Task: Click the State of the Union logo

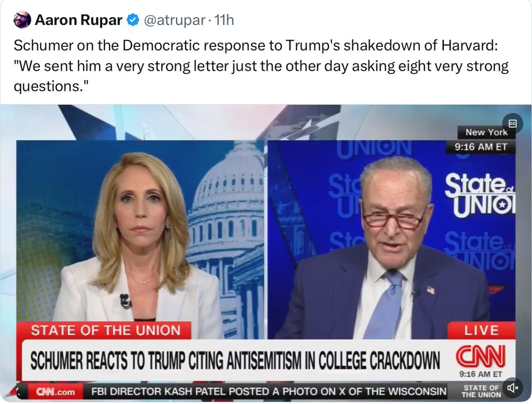Action: pyautogui.click(x=480, y=195)
